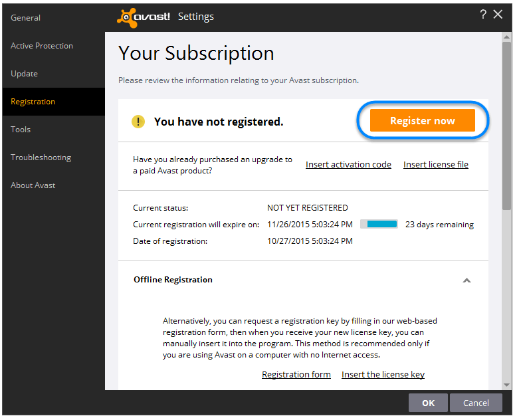Click the scrollbar up arrow
This screenshot has width=517, height=420.
[x=507, y=37]
